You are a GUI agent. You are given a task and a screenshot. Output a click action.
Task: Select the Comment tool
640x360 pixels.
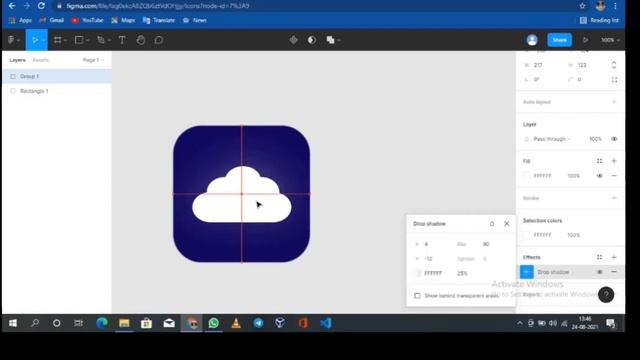(159, 40)
